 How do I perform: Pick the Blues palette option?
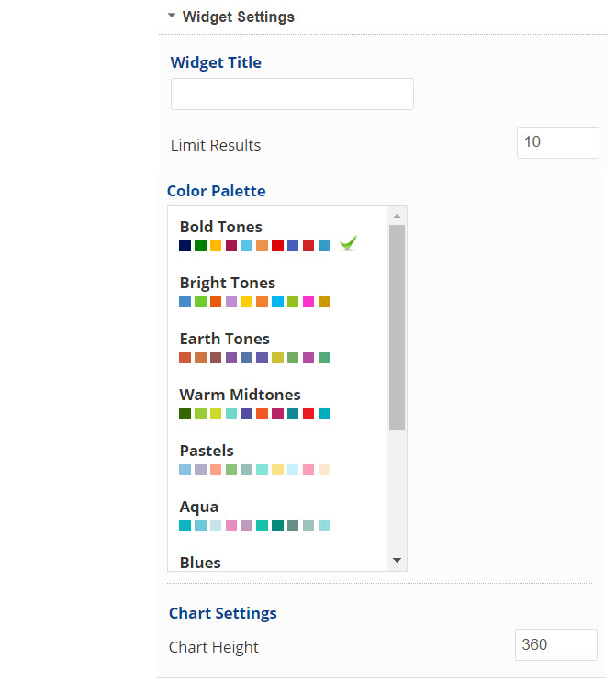point(200,562)
